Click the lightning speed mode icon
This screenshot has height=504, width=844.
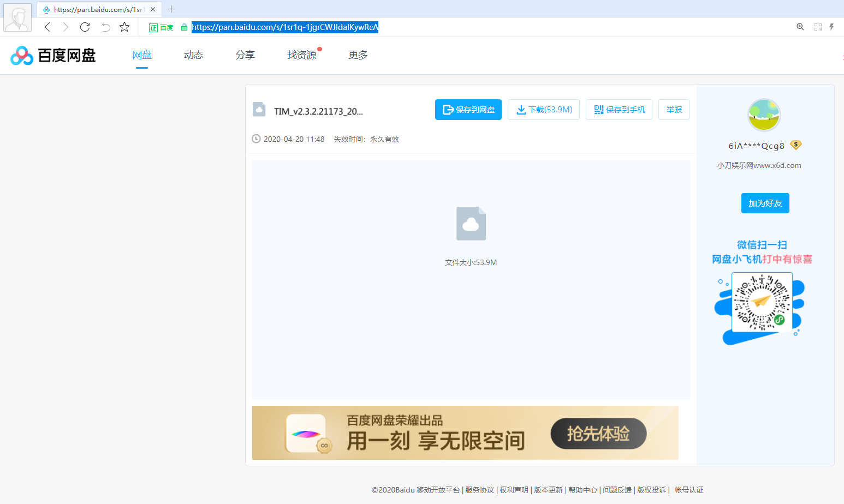(831, 27)
